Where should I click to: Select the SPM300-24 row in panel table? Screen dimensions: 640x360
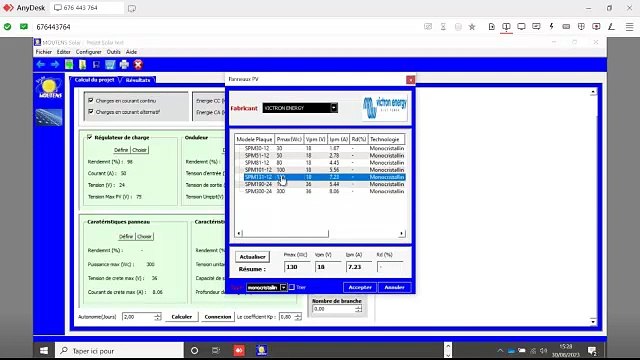tap(321, 191)
